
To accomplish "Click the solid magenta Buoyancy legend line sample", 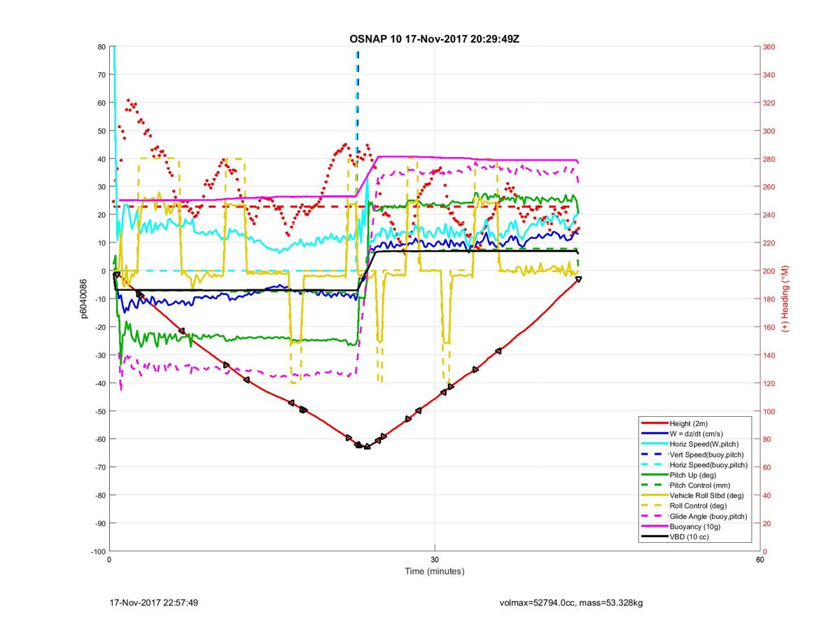I will (x=653, y=527).
